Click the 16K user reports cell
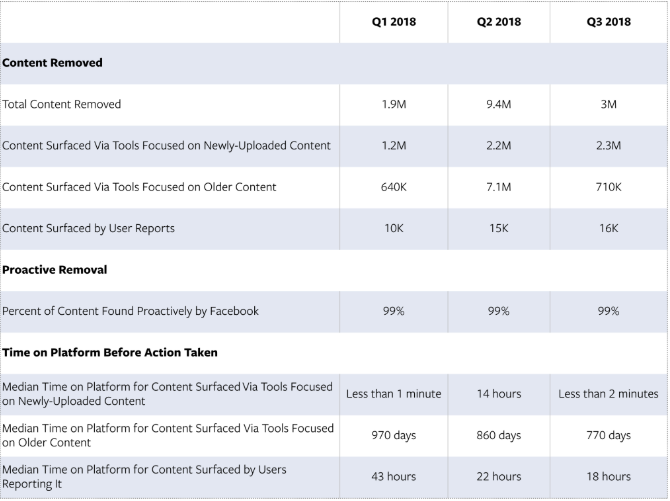 tap(608, 228)
